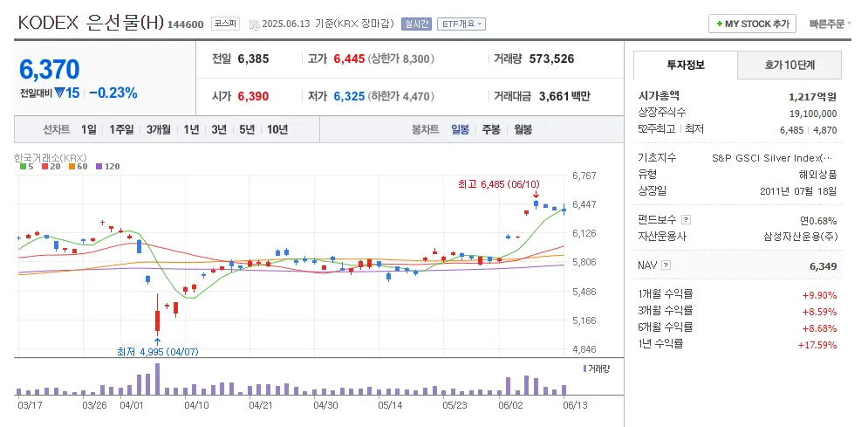Open the S&P GSCI Silver Index link

point(772,158)
